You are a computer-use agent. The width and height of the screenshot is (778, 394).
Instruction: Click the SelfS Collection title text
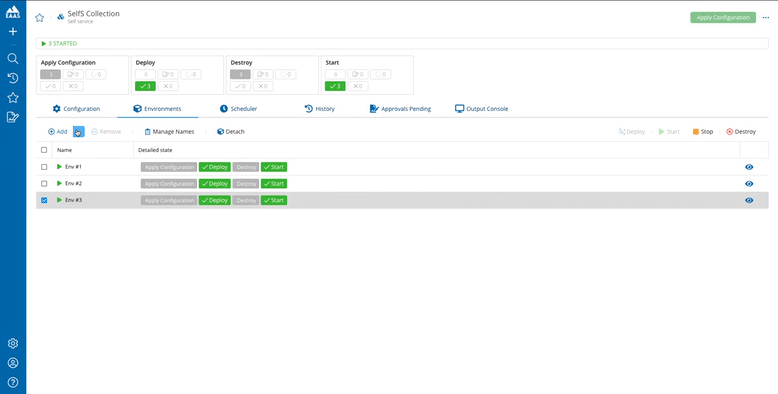[x=93, y=14]
